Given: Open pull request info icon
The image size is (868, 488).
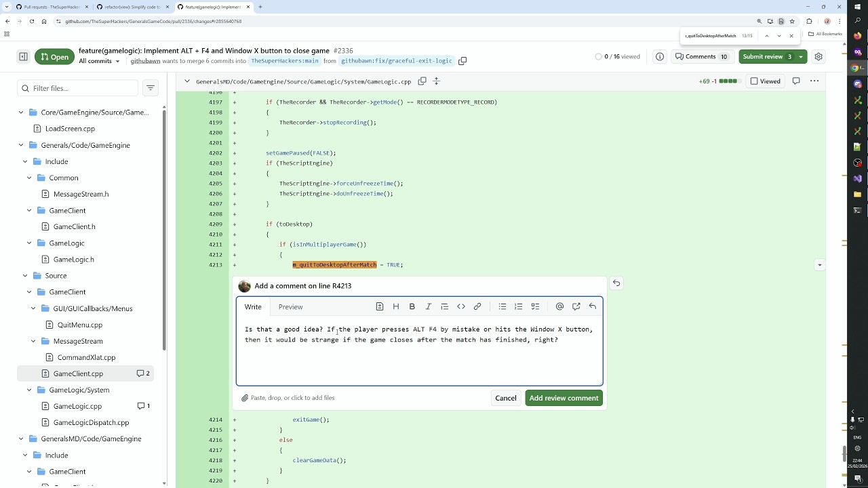Looking at the screenshot, I should [660, 57].
